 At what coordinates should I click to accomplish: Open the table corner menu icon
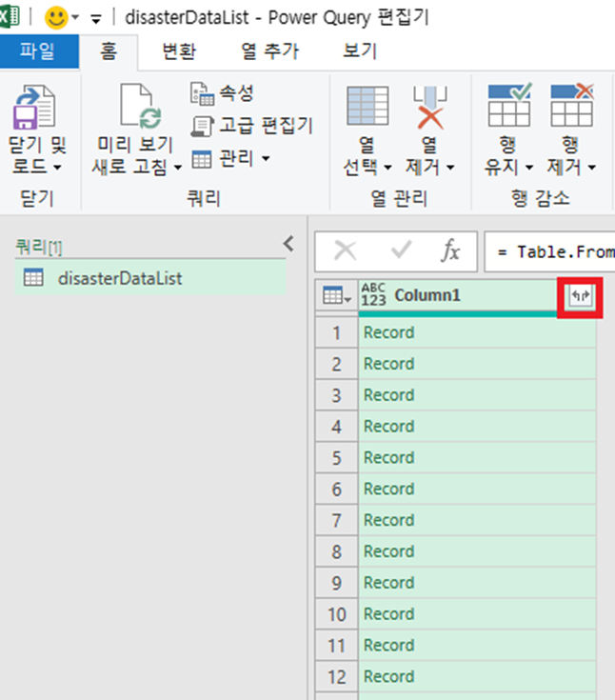pyautogui.click(x=336, y=295)
